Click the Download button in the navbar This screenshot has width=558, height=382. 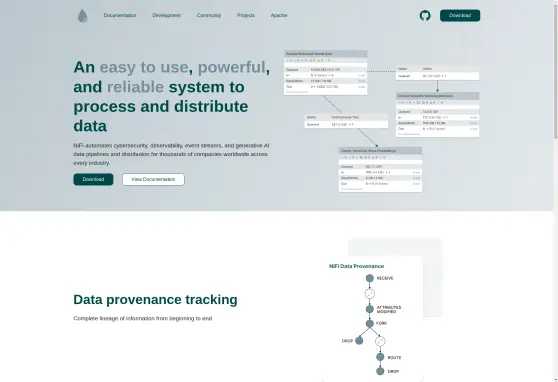click(460, 16)
